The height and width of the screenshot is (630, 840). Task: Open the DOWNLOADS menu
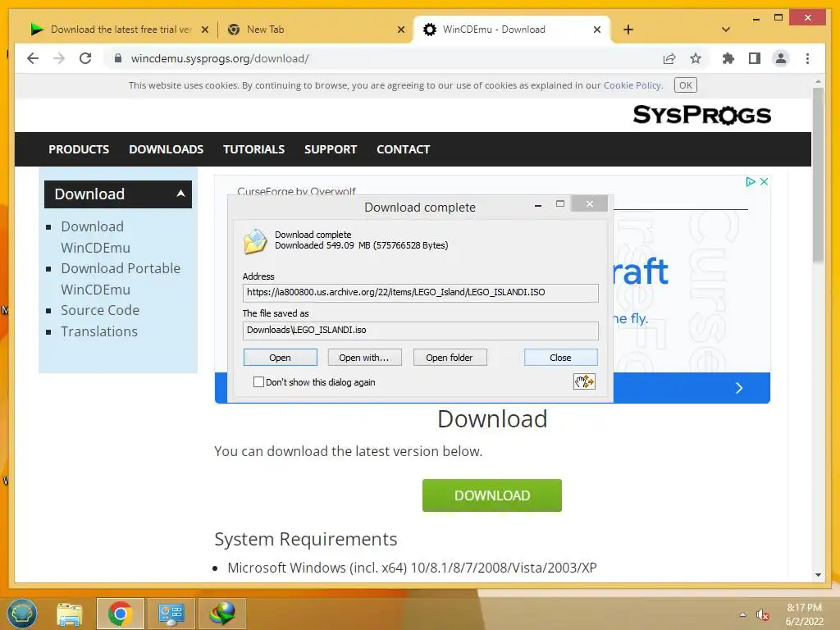(166, 149)
